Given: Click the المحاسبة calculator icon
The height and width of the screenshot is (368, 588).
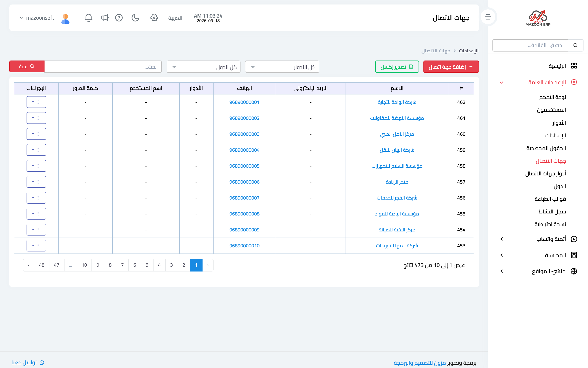Looking at the screenshot, I should (x=574, y=255).
